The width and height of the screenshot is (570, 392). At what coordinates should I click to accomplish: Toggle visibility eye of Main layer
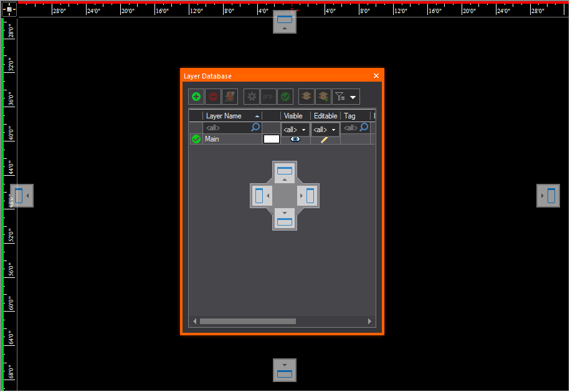295,140
